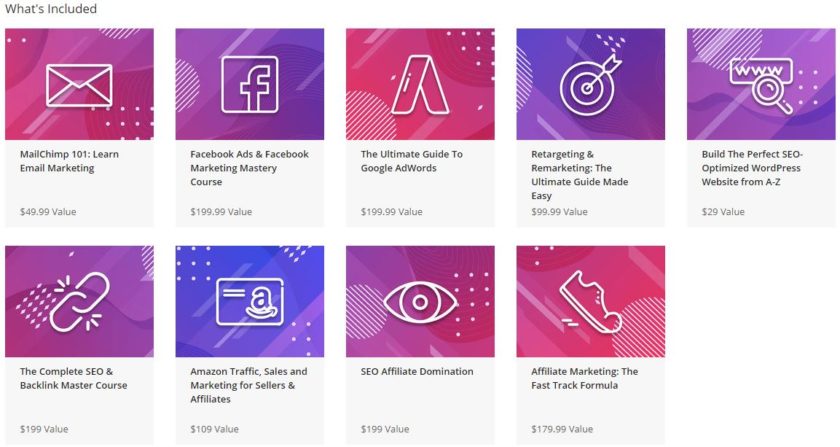The height and width of the screenshot is (447, 840).
Task: Click the $29 Value price text
Action: tap(723, 212)
